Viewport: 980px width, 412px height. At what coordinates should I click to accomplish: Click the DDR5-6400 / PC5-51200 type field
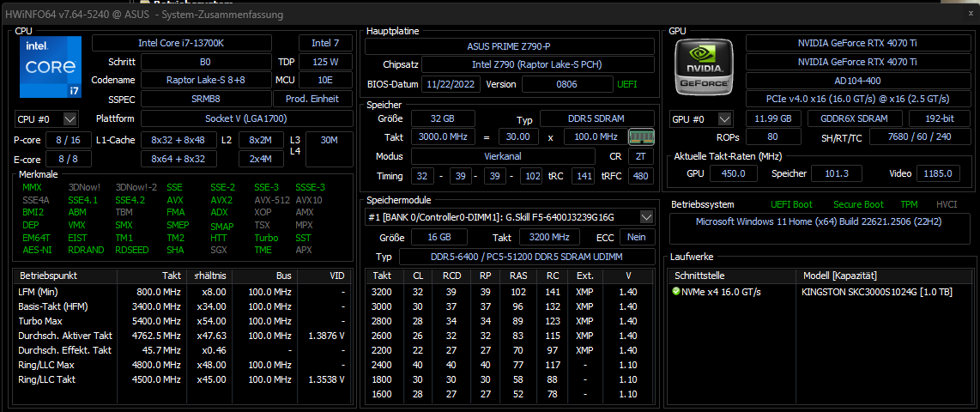(x=527, y=257)
